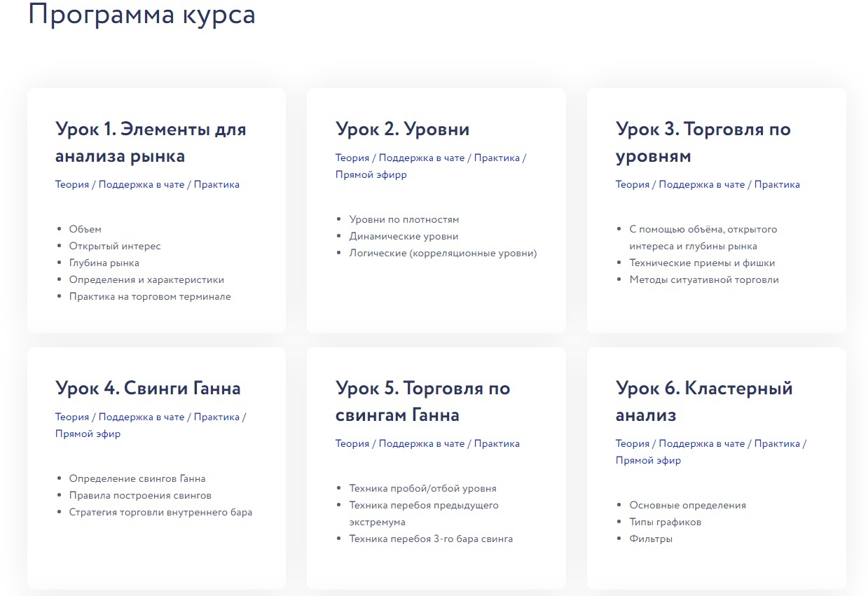Select the 'Методы ситуативной торговли' item
This screenshot has height=596, width=868.
(x=703, y=279)
